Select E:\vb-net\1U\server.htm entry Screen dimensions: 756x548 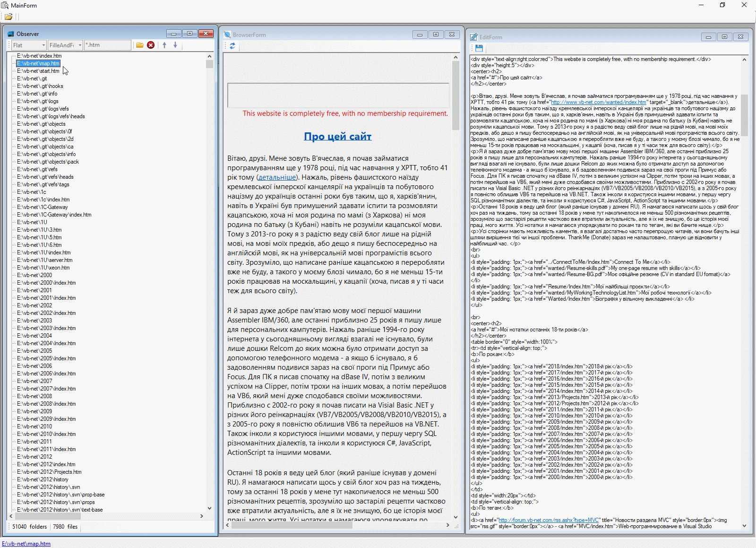(x=45, y=260)
